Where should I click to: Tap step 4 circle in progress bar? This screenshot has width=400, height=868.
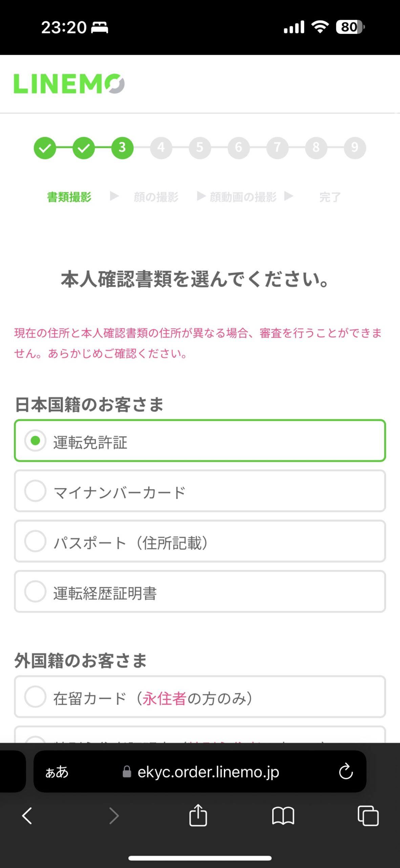tap(161, 148)
